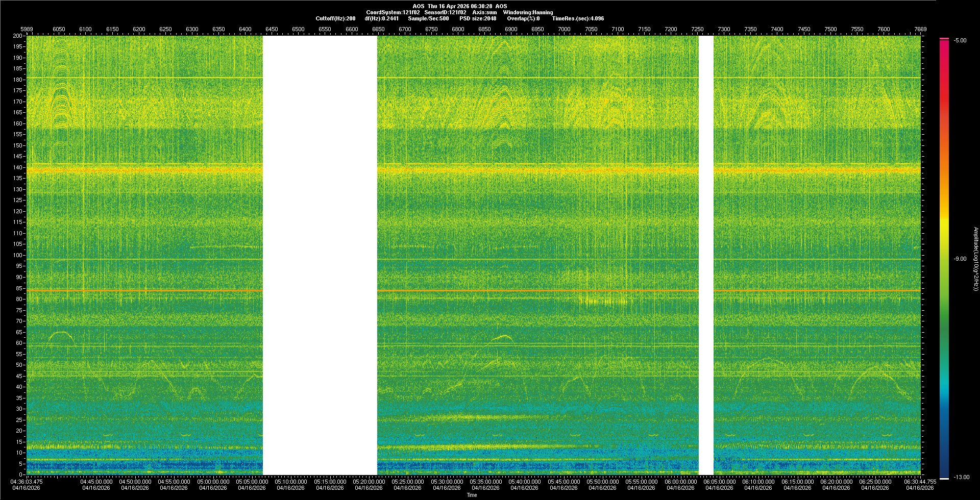Click the 05:30:00.000 time axis tick label
The image size is (980, 500).
pyautogui.click(x=447, y=482)
